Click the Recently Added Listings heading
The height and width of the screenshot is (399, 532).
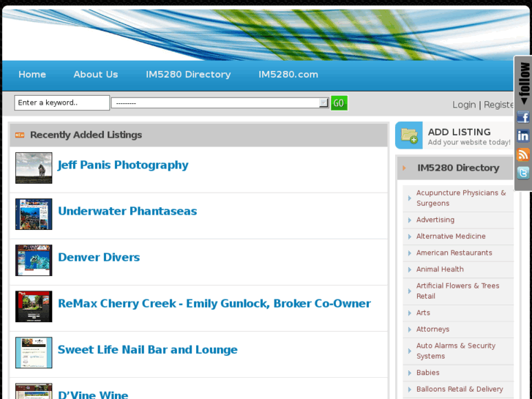[86, 135]
